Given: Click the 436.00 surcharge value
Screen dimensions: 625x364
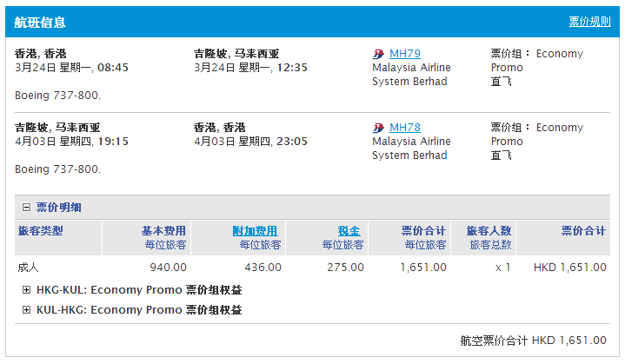Looking at the screenshot, I should pyautogui.click(x=263, y=268).
